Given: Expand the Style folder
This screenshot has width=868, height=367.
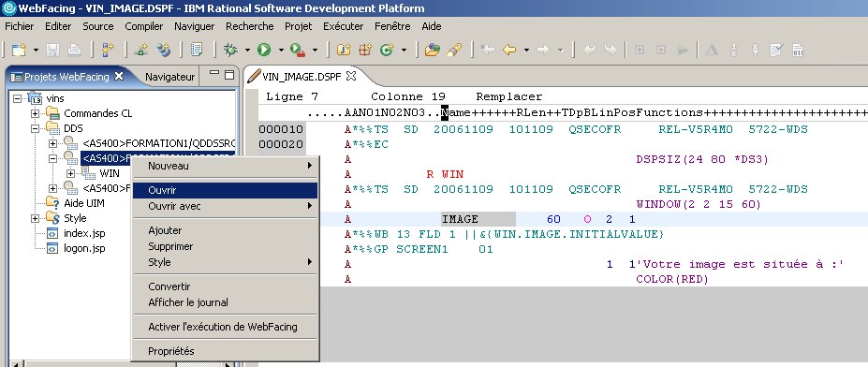Looking at the screenshot, I should point(35,218).
